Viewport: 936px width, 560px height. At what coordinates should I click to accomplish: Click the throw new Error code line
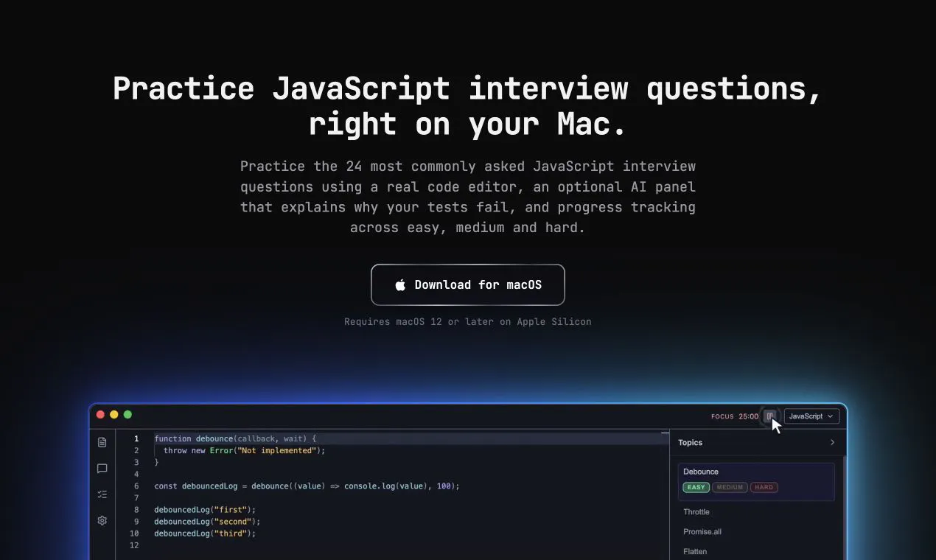click(244, 450)
